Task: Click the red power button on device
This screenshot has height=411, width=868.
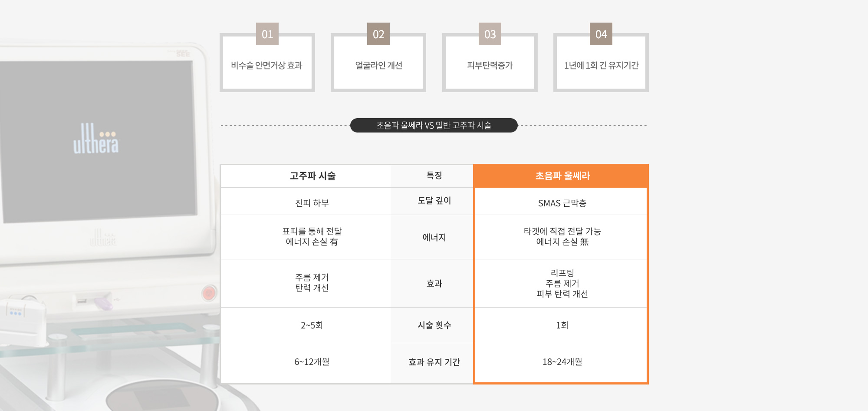Action: (209, 293)
